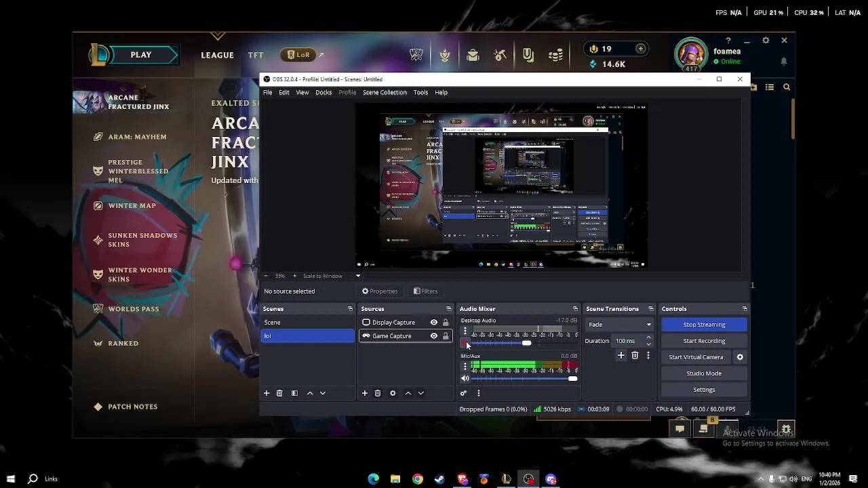
Task: Open advanced audio properties gears icon
Action: (464, 393)
